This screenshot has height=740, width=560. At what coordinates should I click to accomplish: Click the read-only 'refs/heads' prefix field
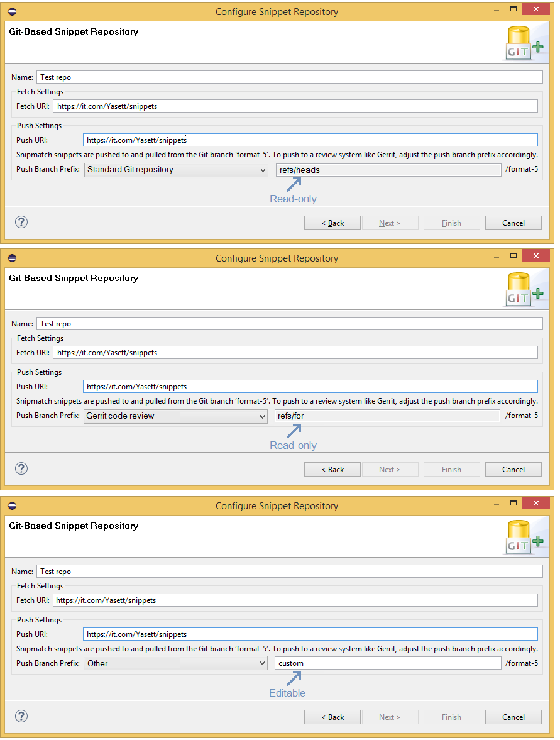pos(388,170)
